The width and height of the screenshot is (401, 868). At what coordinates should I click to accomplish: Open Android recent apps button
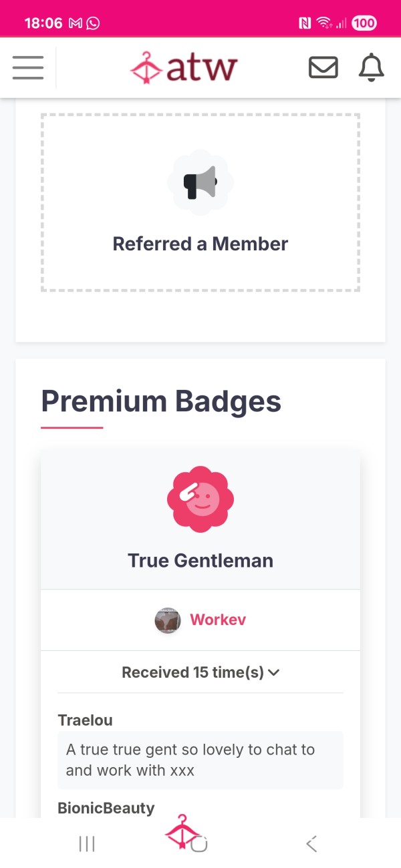pyautogui.click(x=87, y=844)
